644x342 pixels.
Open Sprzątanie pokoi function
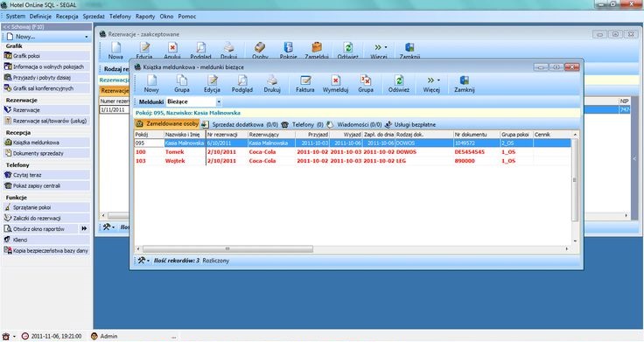tap(46, 207)
